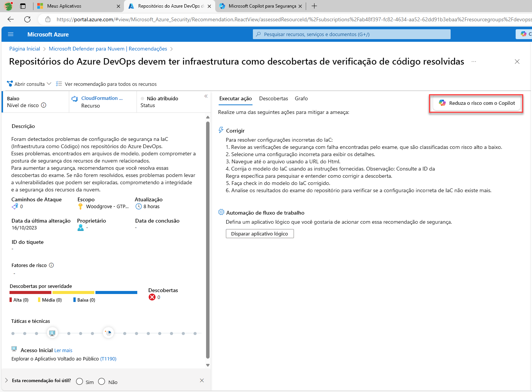
Task: Open the more options ellipsis beside the title
Action: [474, 62]
